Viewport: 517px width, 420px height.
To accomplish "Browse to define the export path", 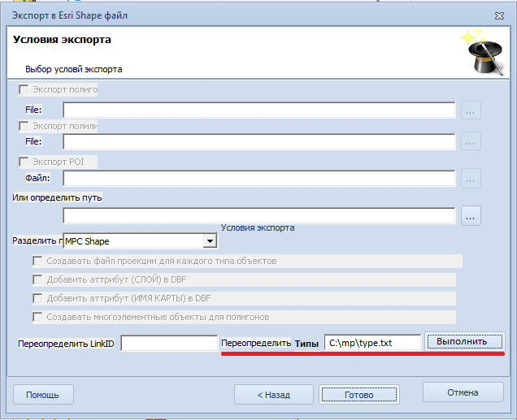I will click(471, 215).
